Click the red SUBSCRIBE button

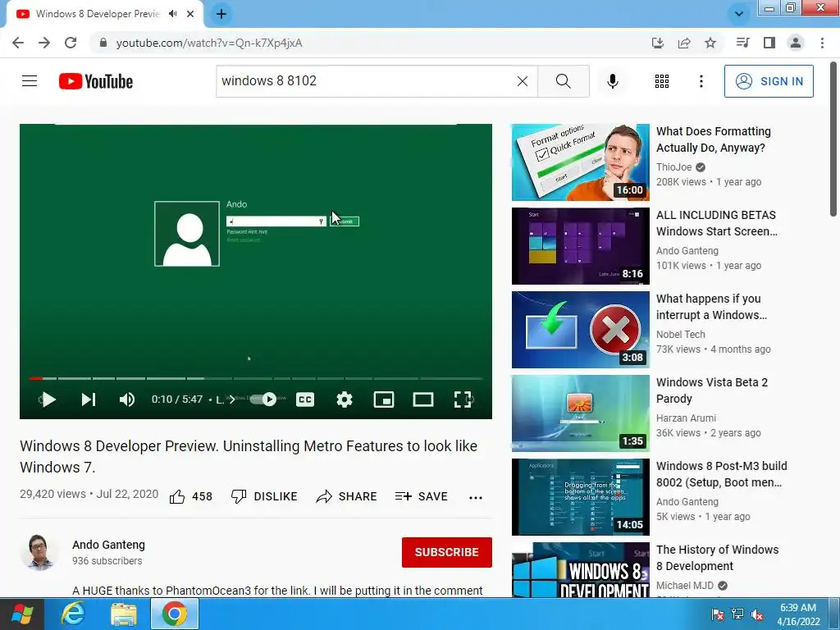[x=447, y=552]
